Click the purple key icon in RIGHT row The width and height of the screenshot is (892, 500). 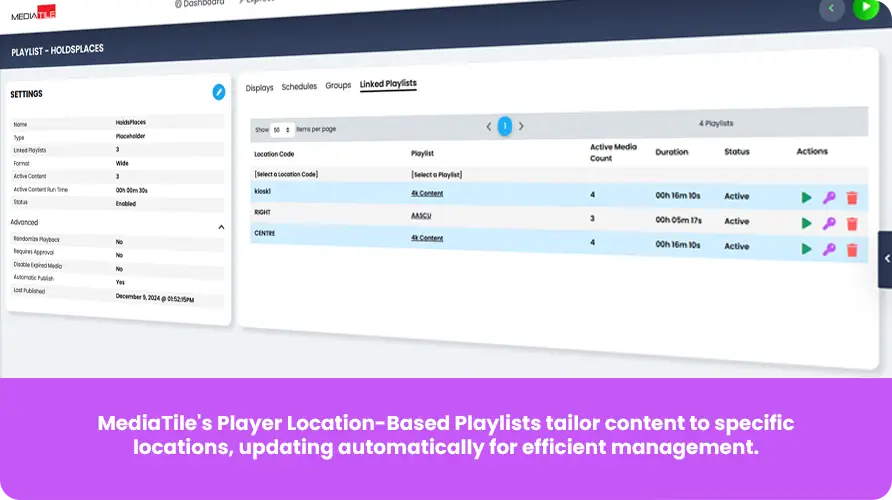tap(829, 223)
